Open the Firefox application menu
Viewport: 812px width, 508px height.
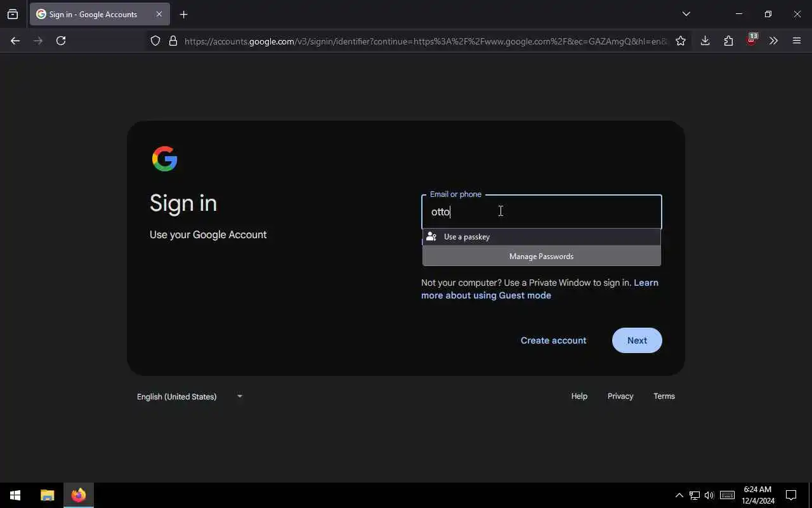pos(797,41)
